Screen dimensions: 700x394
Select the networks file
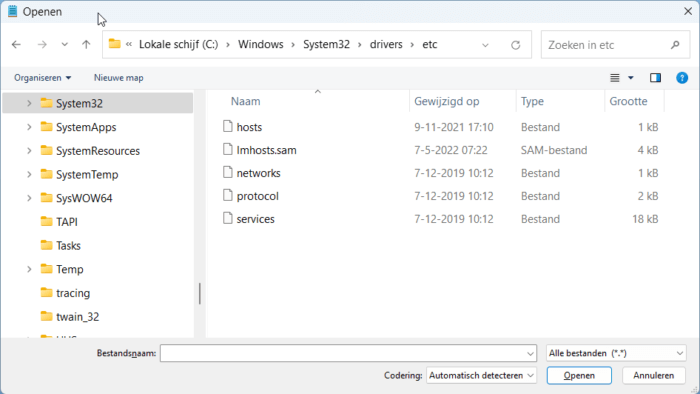coord(258,173)
